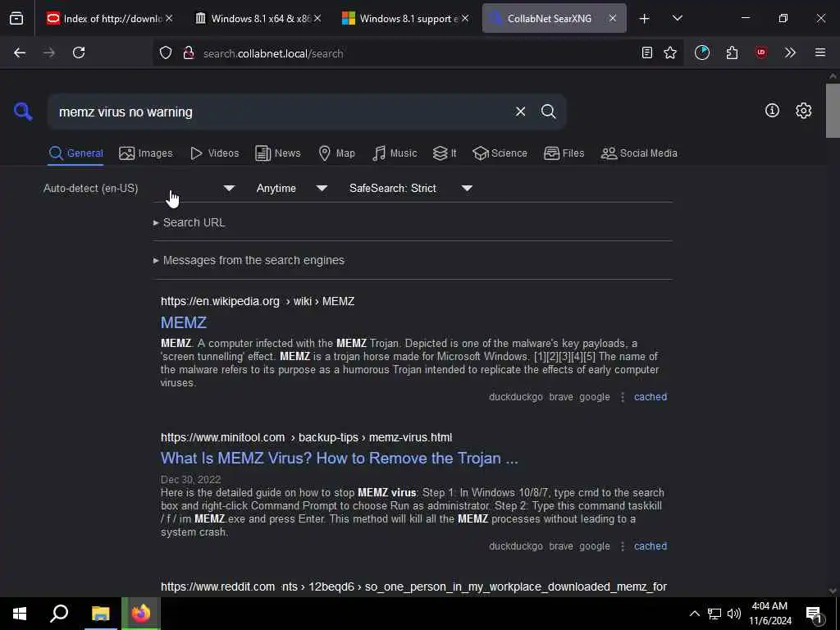The width and height of the screenshot is (840, 630).
Task: Click Firefox icon in the taskbar
Action: pyautogui.click(x=141, y=614)
